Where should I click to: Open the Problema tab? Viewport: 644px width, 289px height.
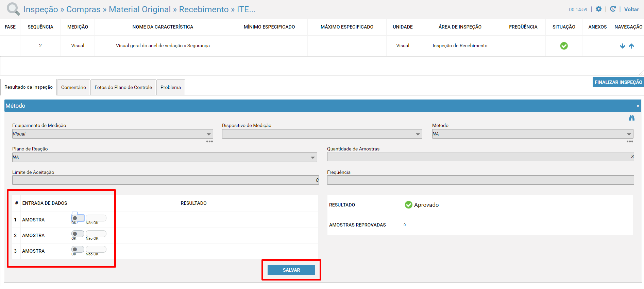click(171, 87)
